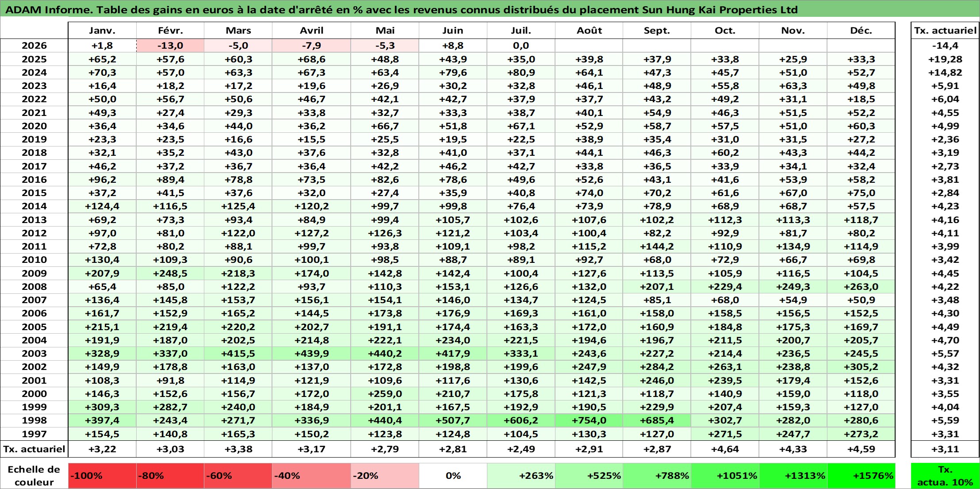Select the +788% color scale cell
This screenshot has width=980, height=489.
657,476
